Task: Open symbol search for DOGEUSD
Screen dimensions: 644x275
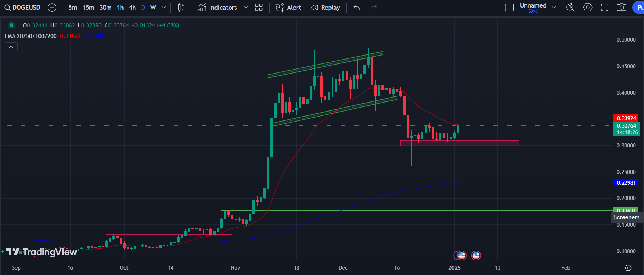Action: (22, 8)
